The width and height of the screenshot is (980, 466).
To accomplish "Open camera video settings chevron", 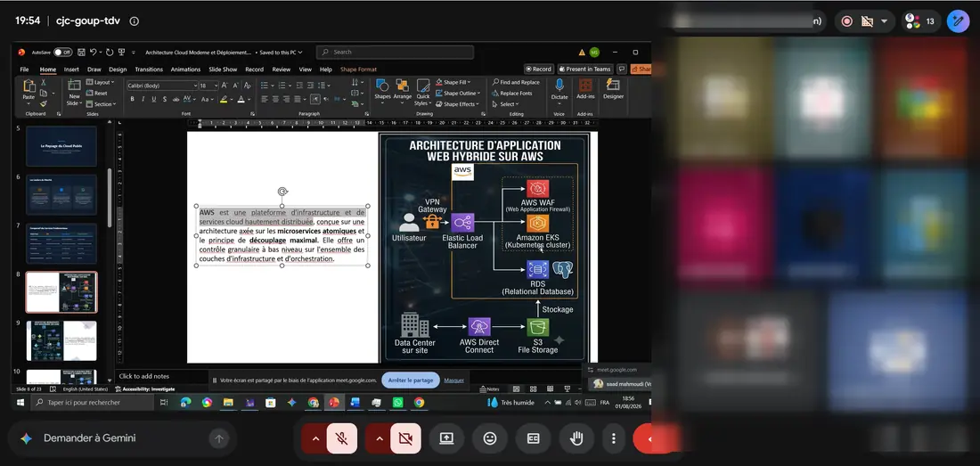I will [380, 438].
